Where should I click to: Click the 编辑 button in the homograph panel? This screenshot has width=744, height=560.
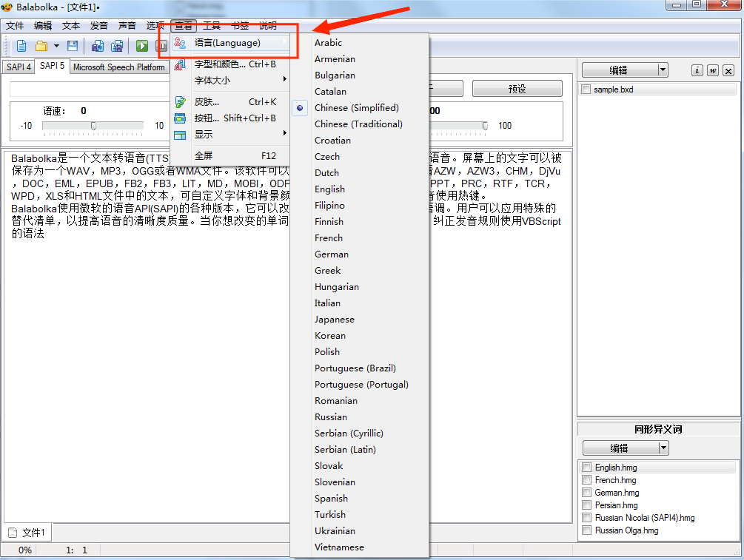(x=619, y=448)
